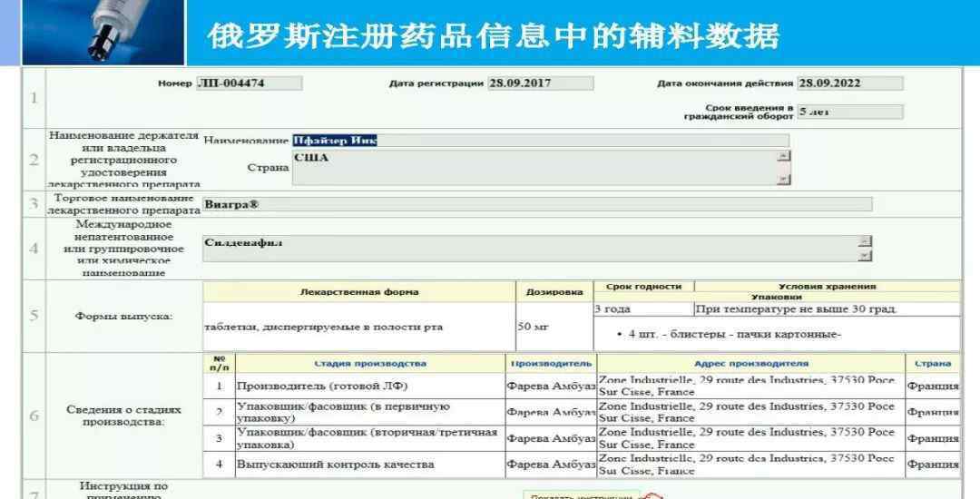This screenshot has width=980, height=499.
Task: Select the cell таблетки, диспергируемые в полости рта
Action: (359, 327)
